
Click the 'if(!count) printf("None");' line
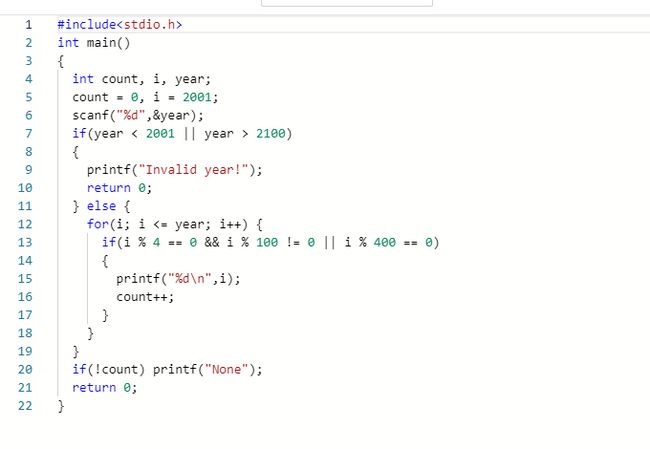point(167,369)
